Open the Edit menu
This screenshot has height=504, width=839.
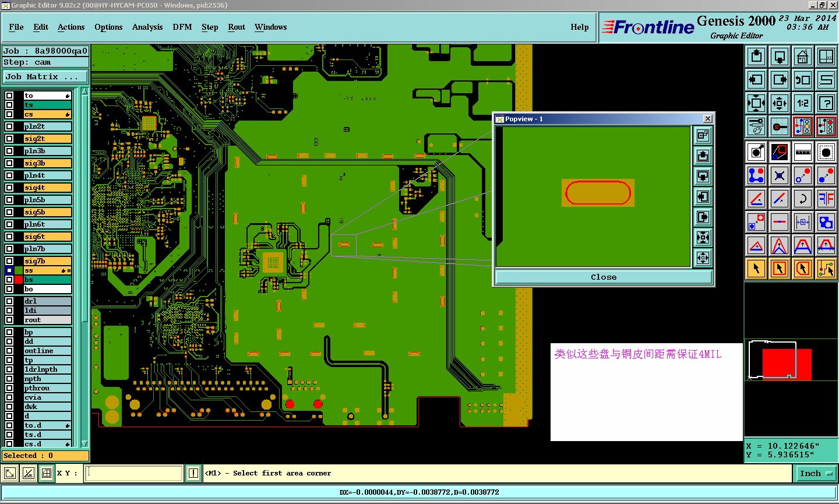[x=41, y=27]
